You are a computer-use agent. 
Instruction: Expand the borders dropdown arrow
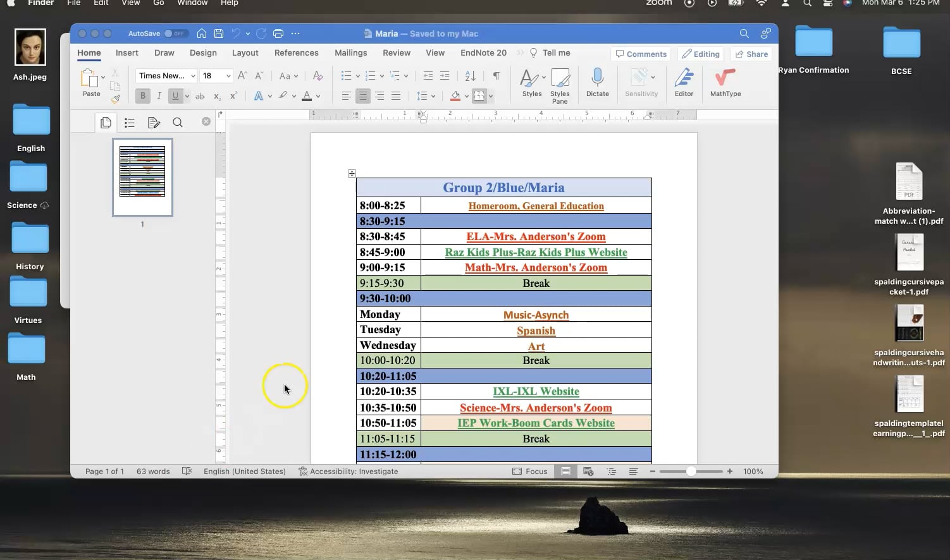click(491, 97)
